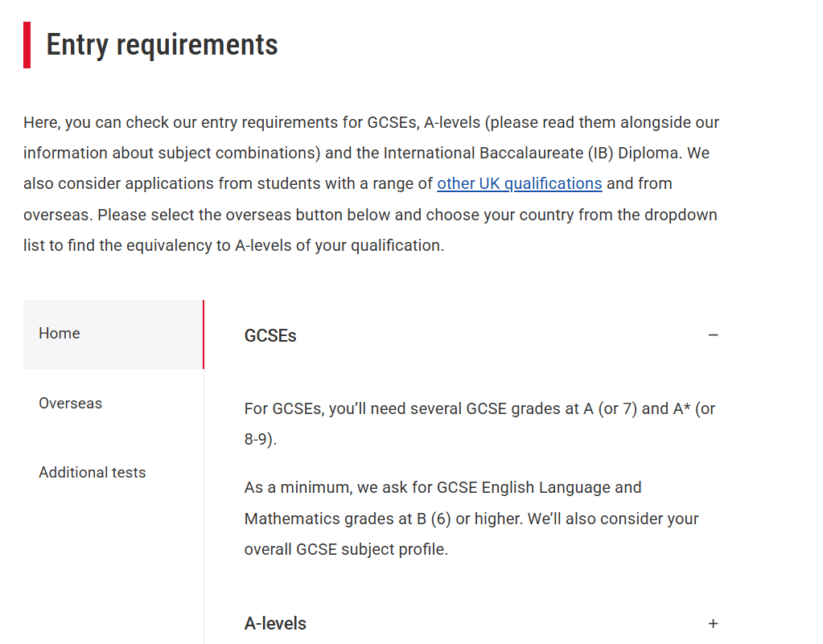823x644 pixels.
Task: Follow the "other UK qualifications" link
Action: (519, 184)
